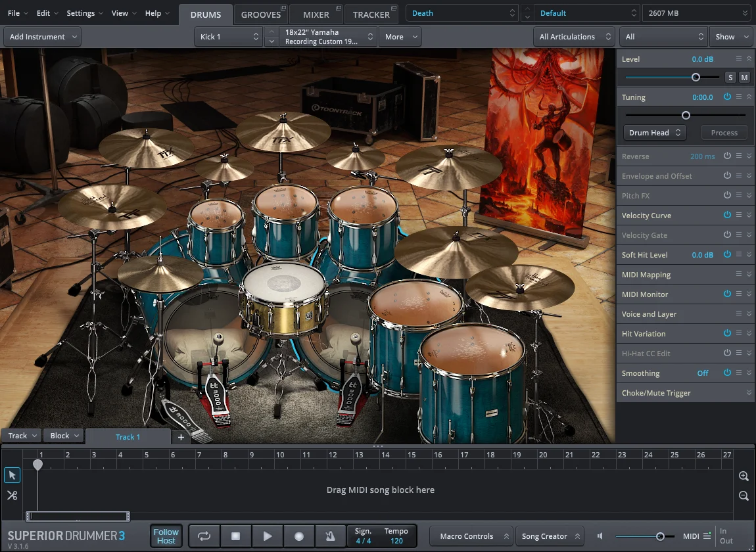Start playback with the play button
The height and width of the screenshot is (552, 756).
(x=267, y=536)
